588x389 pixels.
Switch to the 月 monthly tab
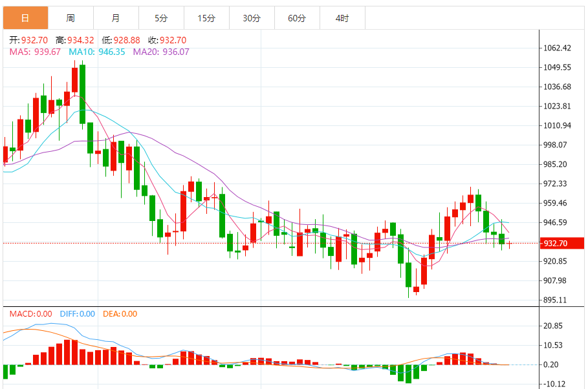116,18
